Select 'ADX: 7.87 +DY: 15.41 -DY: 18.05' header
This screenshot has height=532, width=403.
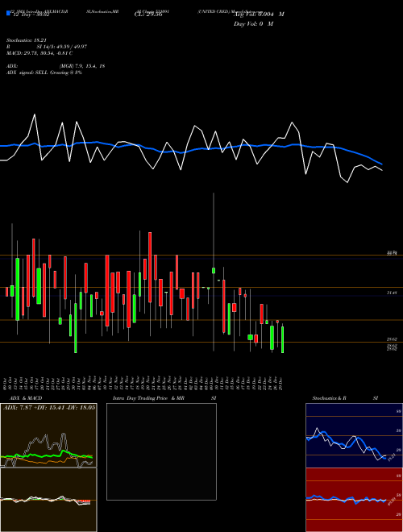pyautogui.click(x=49, y=407)
